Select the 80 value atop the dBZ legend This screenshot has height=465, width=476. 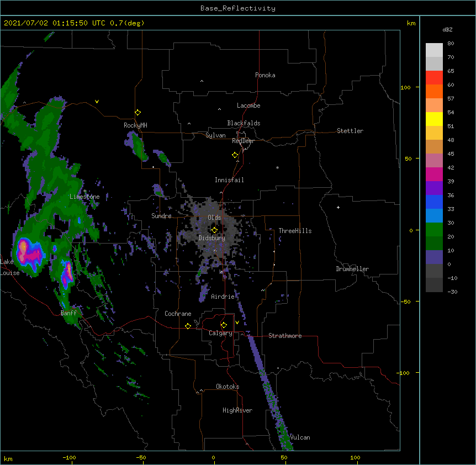pos(451,44)
